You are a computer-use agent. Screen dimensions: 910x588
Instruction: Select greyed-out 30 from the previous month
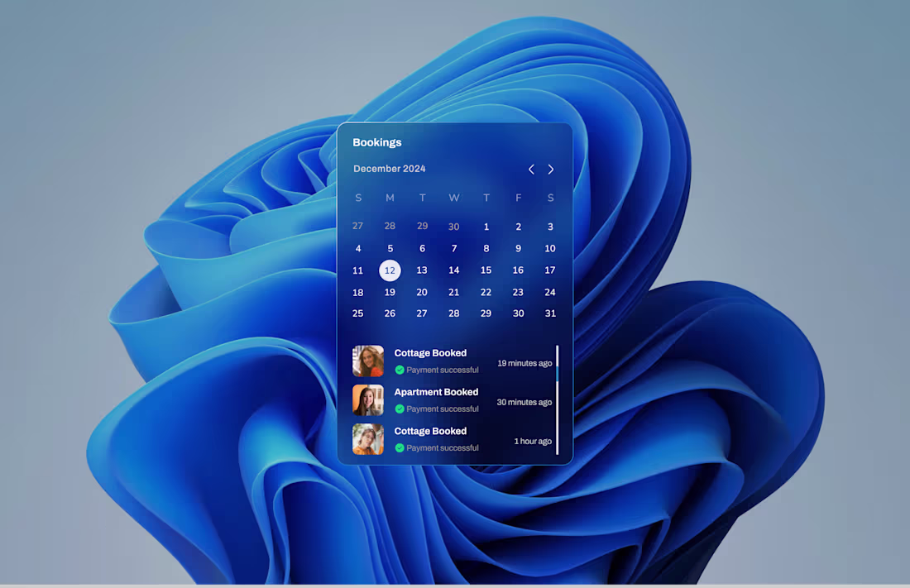coord(454,227)
